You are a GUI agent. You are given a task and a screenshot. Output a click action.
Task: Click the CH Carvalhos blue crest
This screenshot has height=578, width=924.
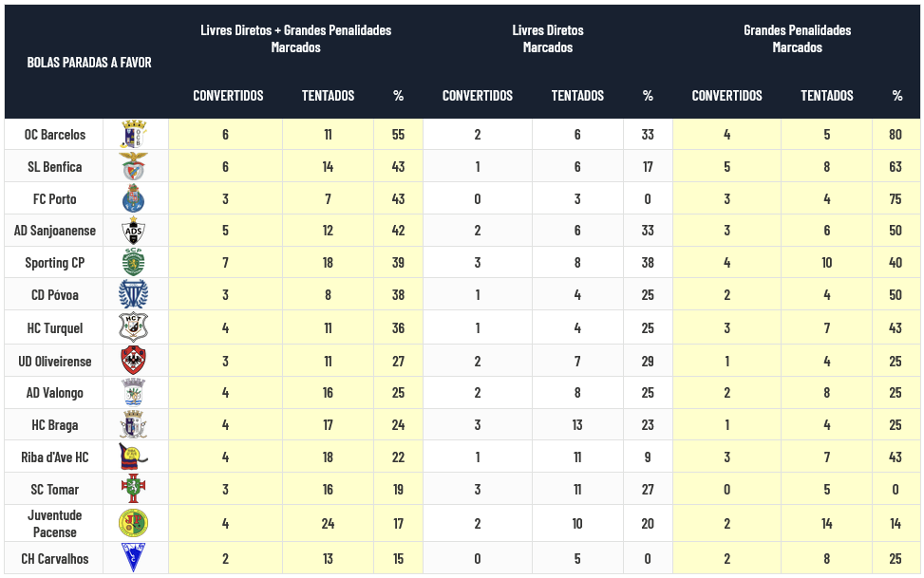click(133, 558)
